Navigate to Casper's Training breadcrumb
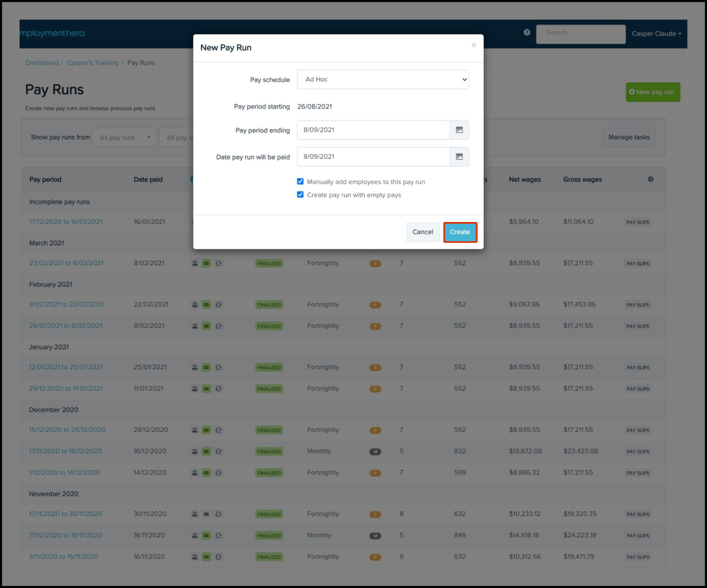Screen dimensions: 707x588 (x=93, y=63)
